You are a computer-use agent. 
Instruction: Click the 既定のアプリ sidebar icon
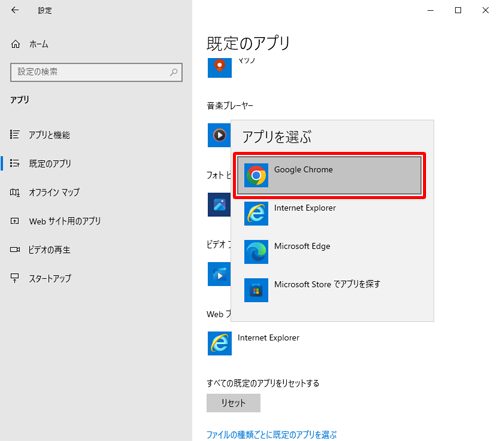(15, 163)
